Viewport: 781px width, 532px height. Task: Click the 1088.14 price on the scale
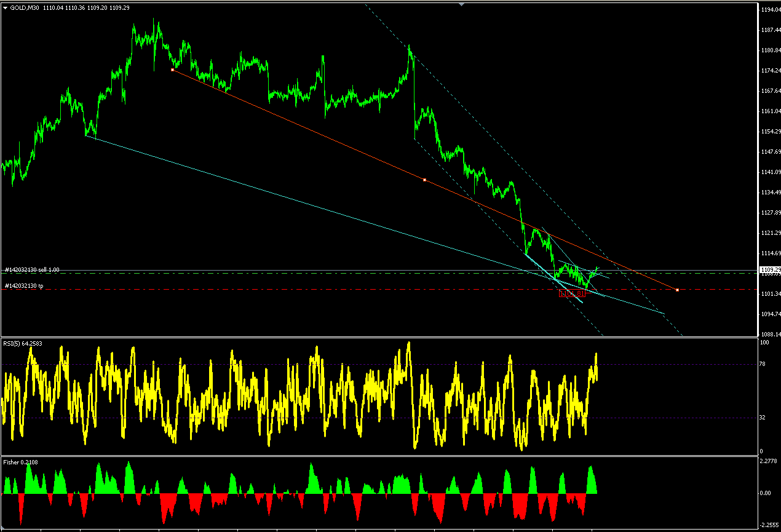770,335
